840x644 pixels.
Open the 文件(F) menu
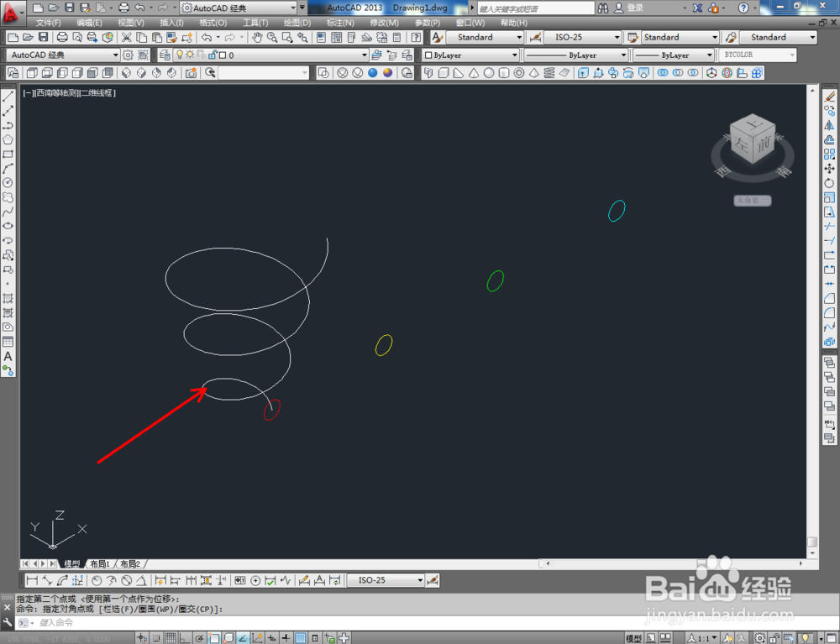tap(48, 23)
